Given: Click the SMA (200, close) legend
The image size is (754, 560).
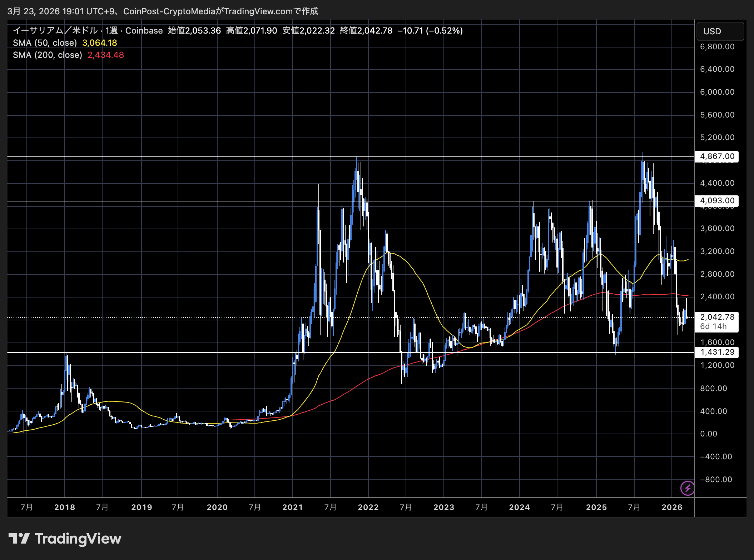Looking at the screenshot, I should [48, 55].
